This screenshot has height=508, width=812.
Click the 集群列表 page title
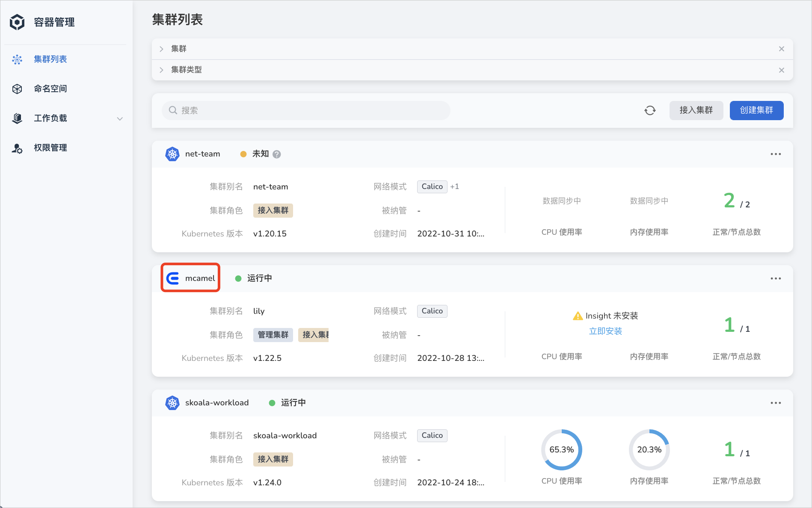[177, 20]
